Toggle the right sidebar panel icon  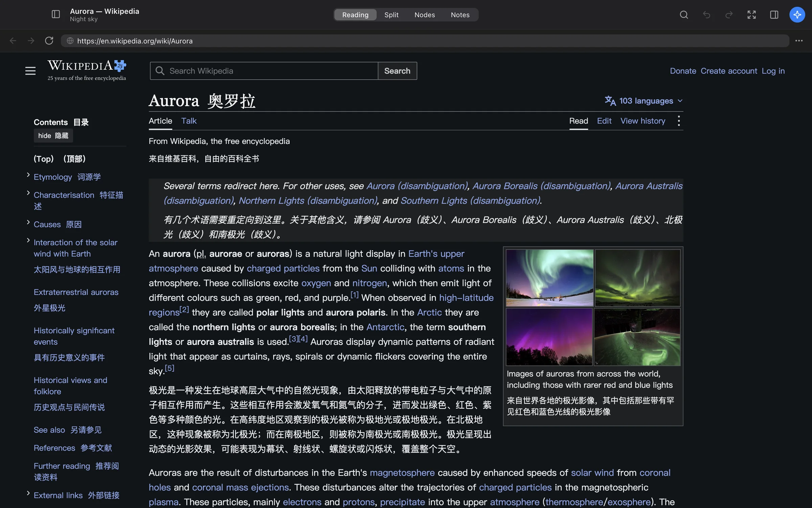(x=774, y=15)
